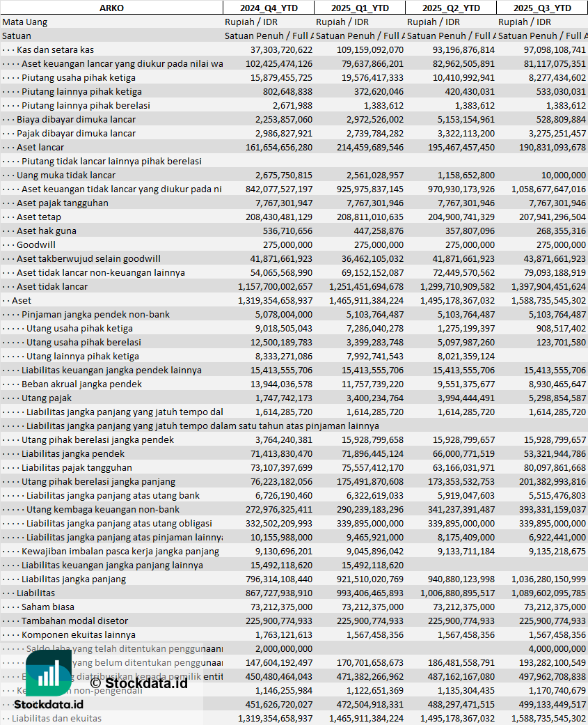Click cash value 109,159,092,070
Image resolution: width=588 pixels, height=725 pixels.
[370, 50]
